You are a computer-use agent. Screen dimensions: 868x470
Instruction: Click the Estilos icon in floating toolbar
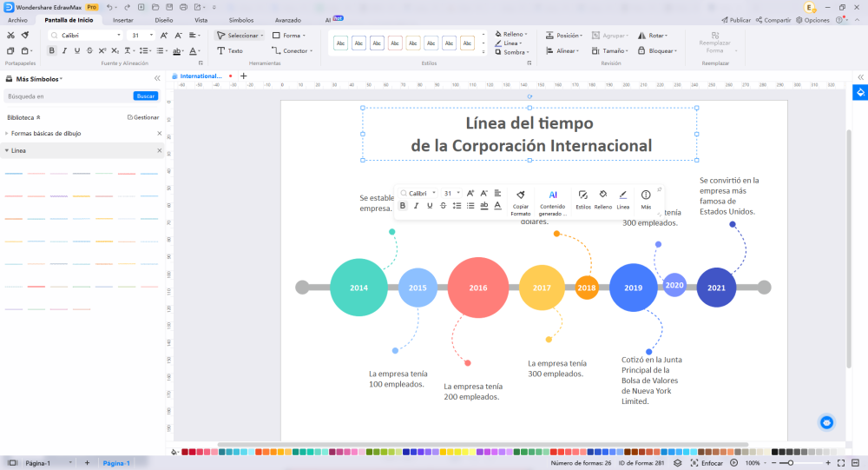(583, 199)
